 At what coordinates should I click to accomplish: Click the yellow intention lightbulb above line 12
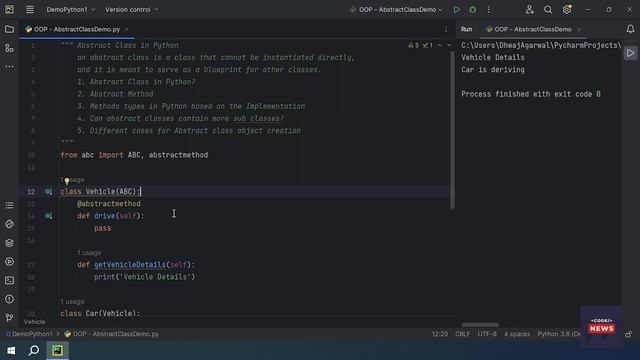[x=67, y=181]
